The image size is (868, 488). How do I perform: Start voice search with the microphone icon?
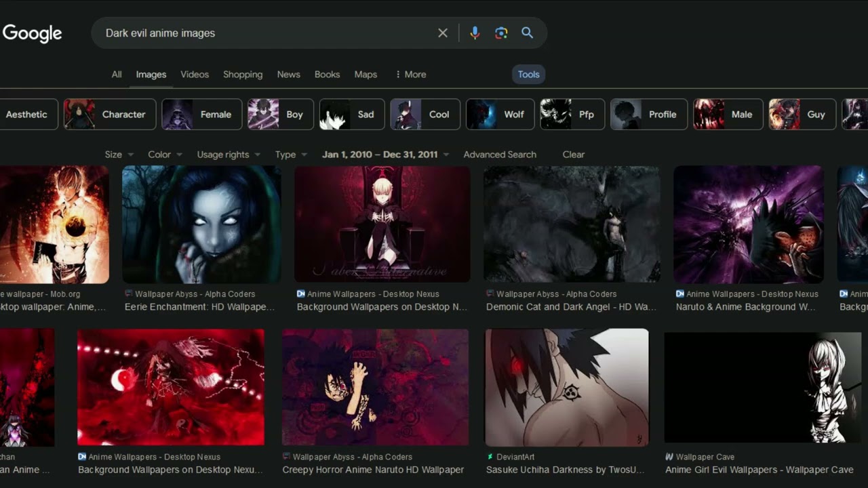pos(475,33)
